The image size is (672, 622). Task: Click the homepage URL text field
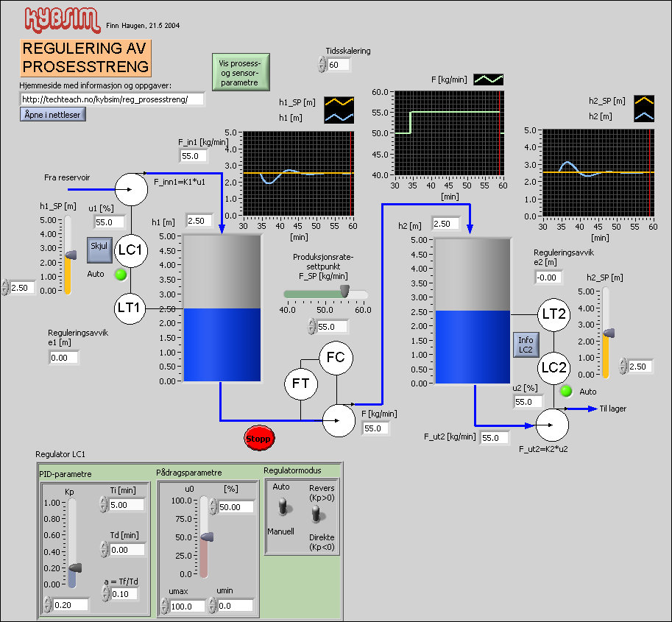(x=111, y=99)
